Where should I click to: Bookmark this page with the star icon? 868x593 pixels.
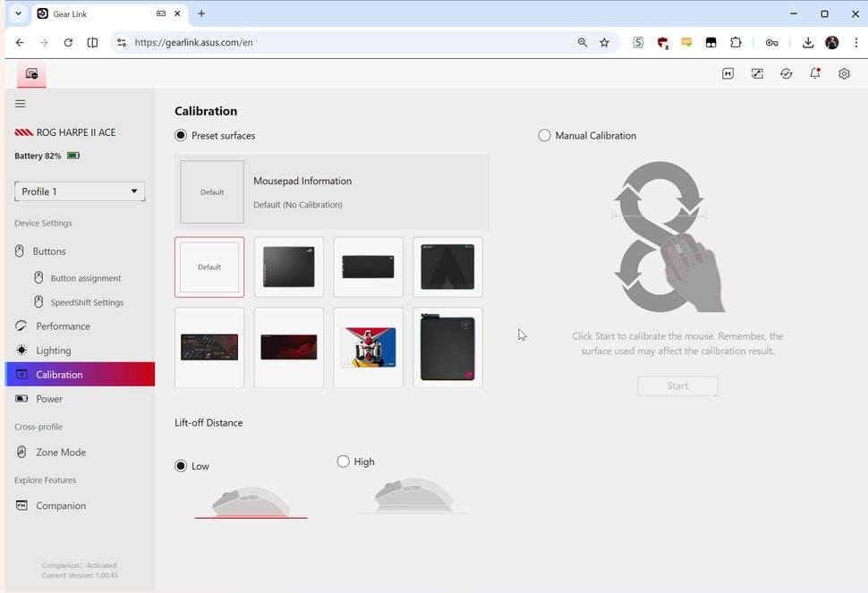[x=605, y=43]
